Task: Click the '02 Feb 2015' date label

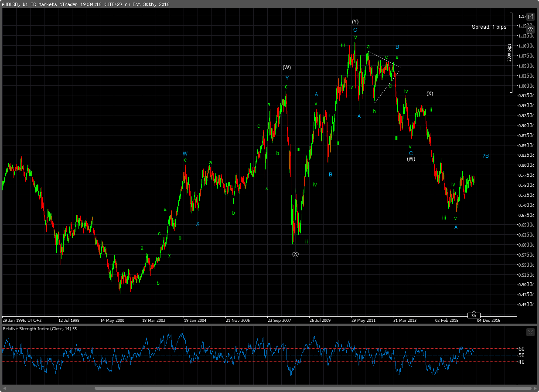Action: [x=447, y=320]
